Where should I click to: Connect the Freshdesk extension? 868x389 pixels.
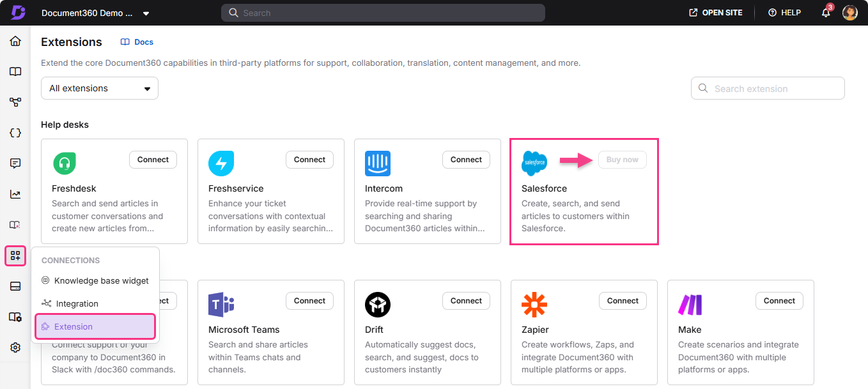[x=153, y=160]
